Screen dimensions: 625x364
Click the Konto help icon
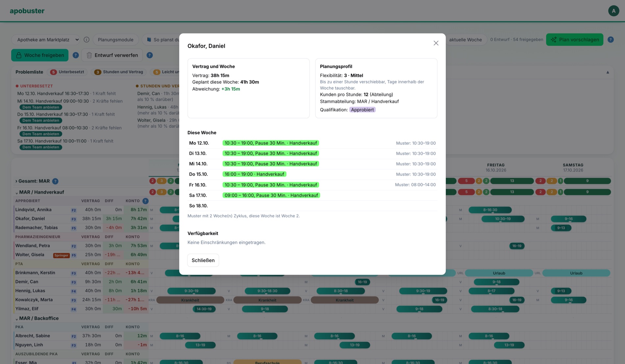(145, 201)
